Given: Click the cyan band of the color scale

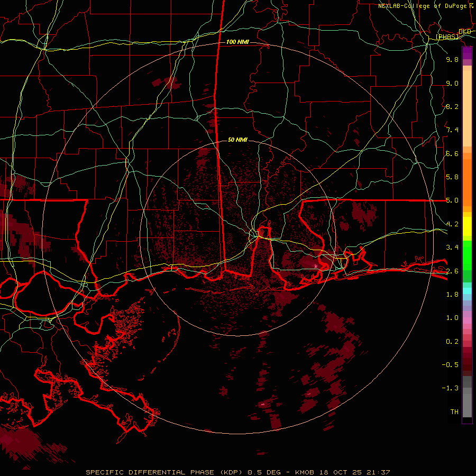Looking at the screenshot, I should coord(467,291).
